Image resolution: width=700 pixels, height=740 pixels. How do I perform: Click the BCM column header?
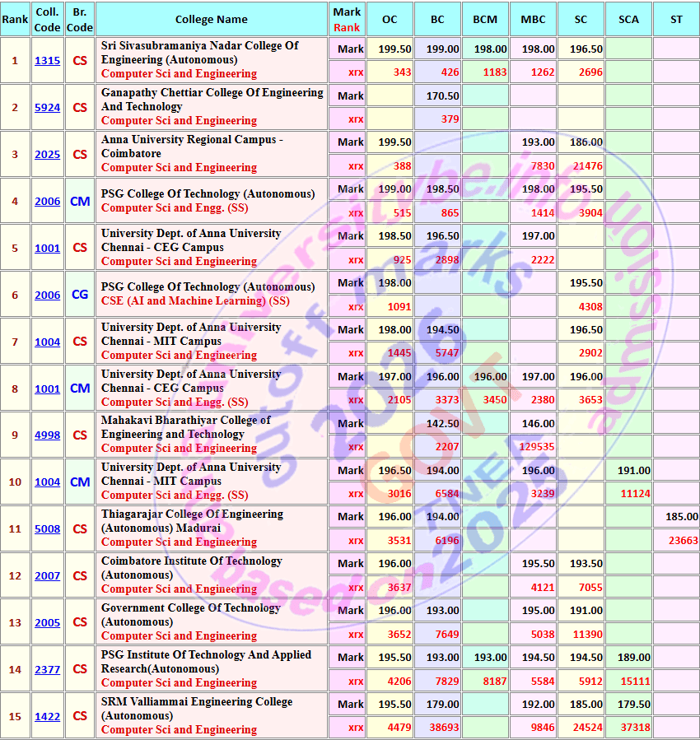pyautogui.click(x=485, y=20)
